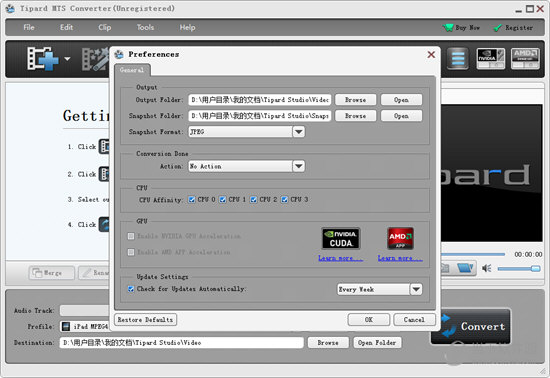
Task: Click the Buy Now cart icon
Action: [x=448, y=27]
